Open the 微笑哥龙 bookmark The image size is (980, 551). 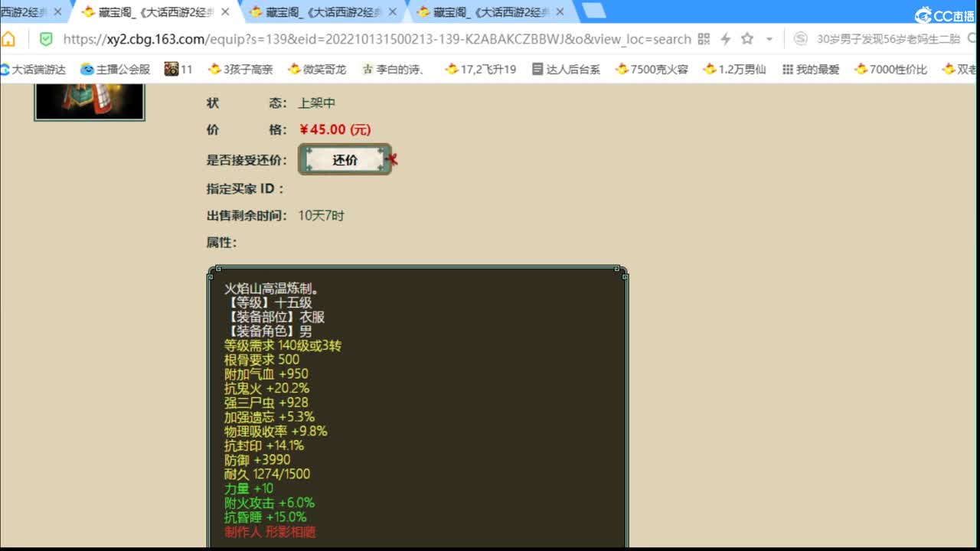pyautogui.click(x=317, y=69)
